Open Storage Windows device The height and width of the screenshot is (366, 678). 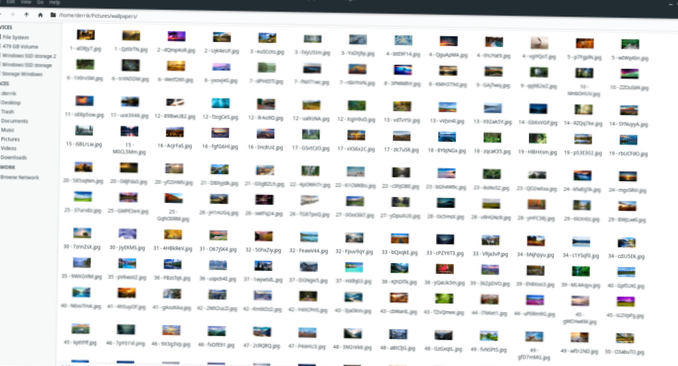[22, 74]
